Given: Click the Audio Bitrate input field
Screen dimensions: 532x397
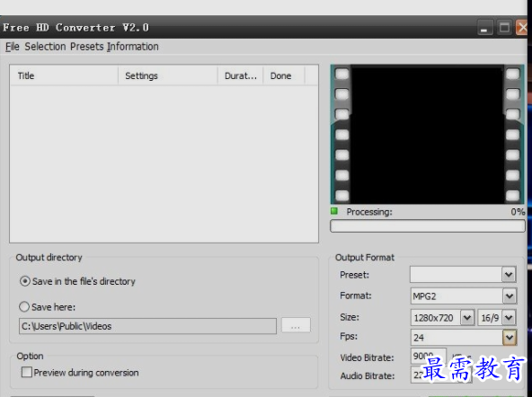Looking at the screenshot, I should click(441, 375).
